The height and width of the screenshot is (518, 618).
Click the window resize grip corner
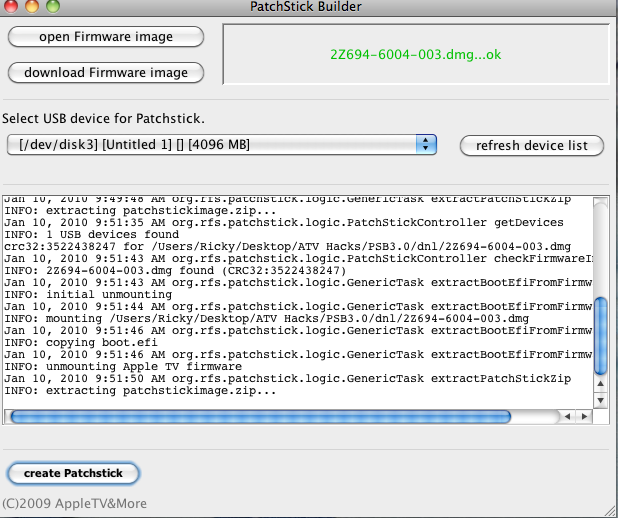[610, 510]
